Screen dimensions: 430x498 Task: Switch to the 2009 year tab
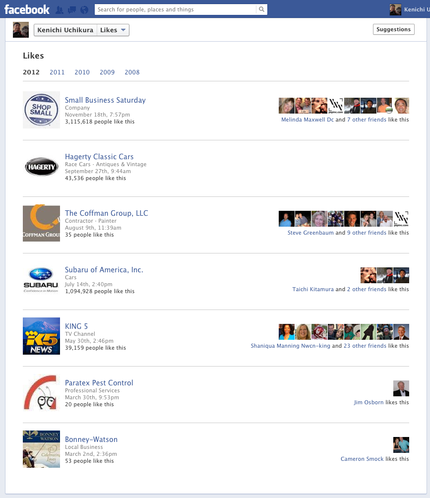107,72
